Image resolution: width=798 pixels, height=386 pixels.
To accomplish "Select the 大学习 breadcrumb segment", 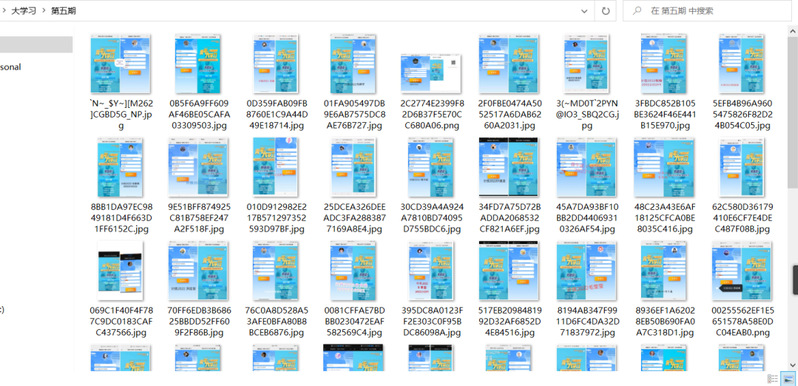I will (x=24, y=11).
